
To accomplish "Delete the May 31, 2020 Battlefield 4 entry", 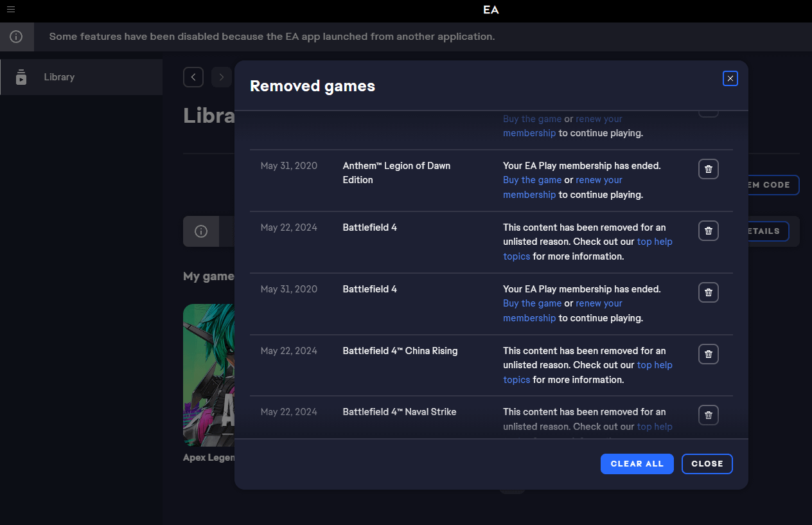I will [709, 292].
